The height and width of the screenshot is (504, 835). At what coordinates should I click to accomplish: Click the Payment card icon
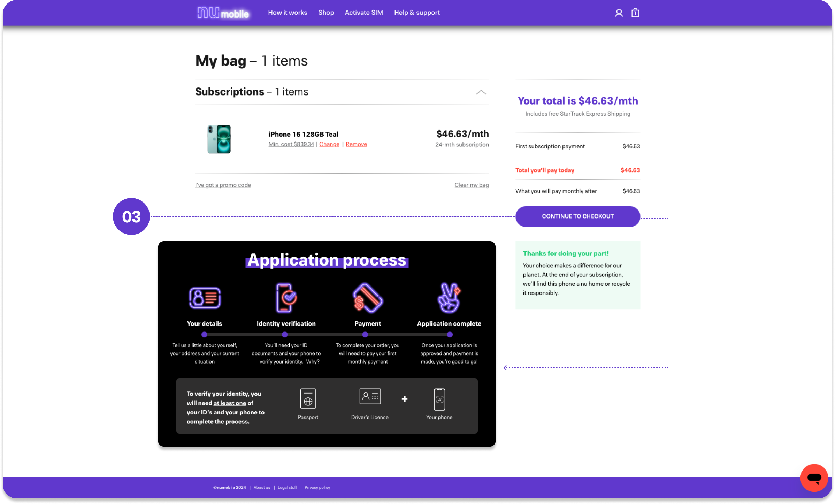tap(368, 298)
